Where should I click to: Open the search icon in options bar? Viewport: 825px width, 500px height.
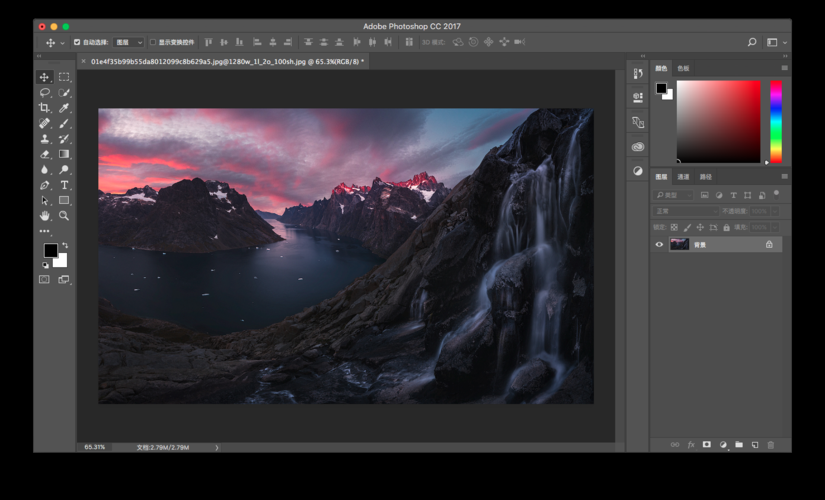(x=752, y=43)
